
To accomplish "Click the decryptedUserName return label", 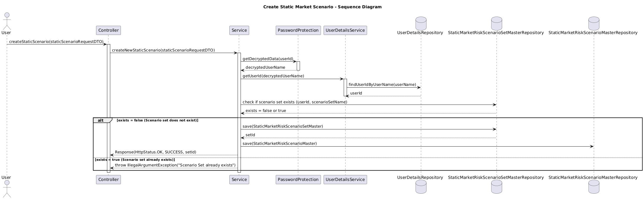I will [265, 68].
